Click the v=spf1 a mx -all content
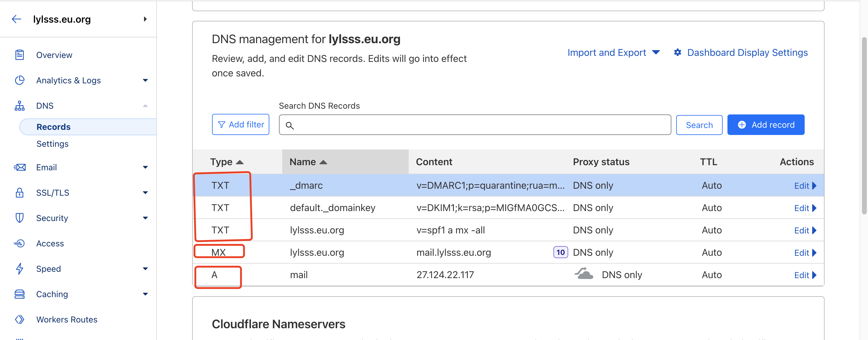Screen dimensions: 868x340 (451, 230)
